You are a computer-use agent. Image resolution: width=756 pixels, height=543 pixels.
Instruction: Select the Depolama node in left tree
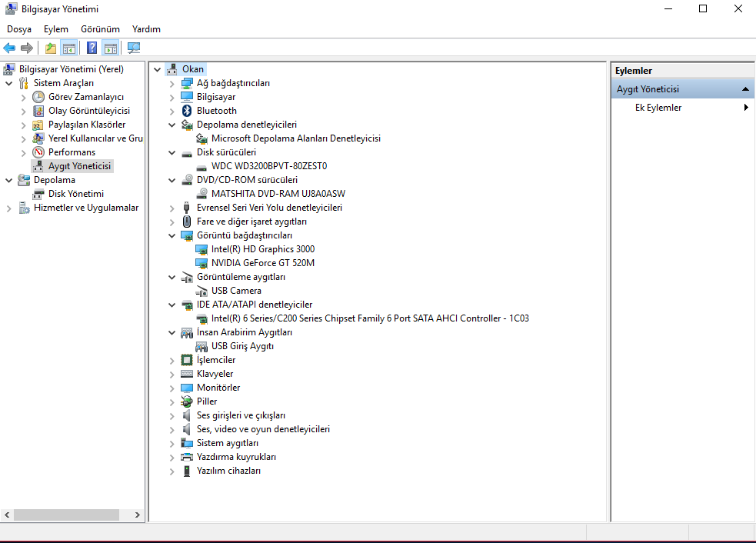pos(55,180)
